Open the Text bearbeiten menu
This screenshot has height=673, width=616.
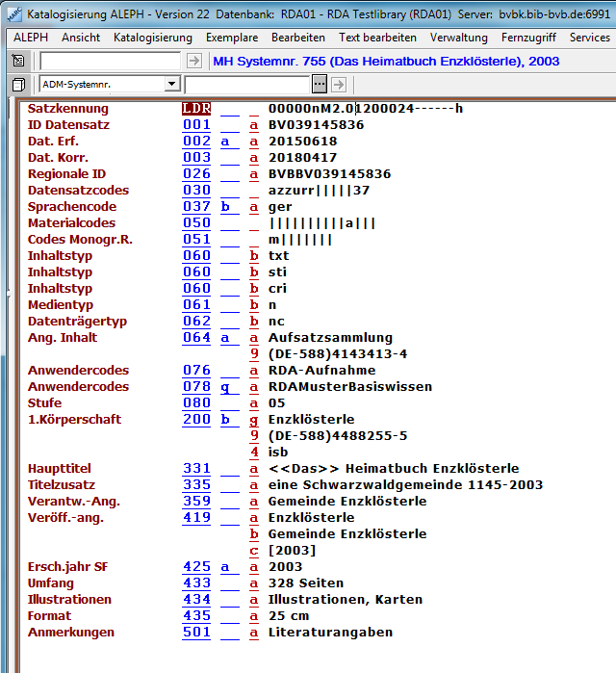377,38
